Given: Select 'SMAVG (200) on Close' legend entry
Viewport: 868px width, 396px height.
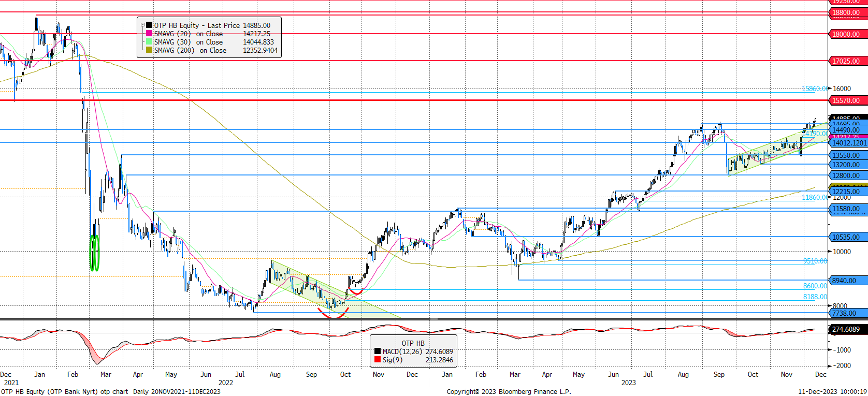Looking at the screenshot, I should 190,50.
